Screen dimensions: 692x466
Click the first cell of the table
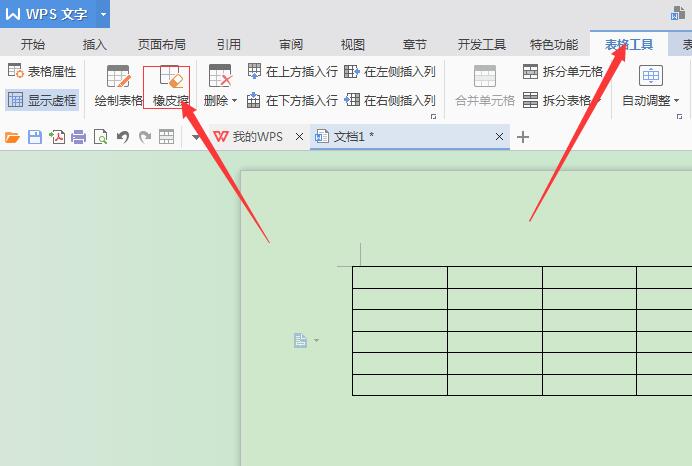coord(400,278)
